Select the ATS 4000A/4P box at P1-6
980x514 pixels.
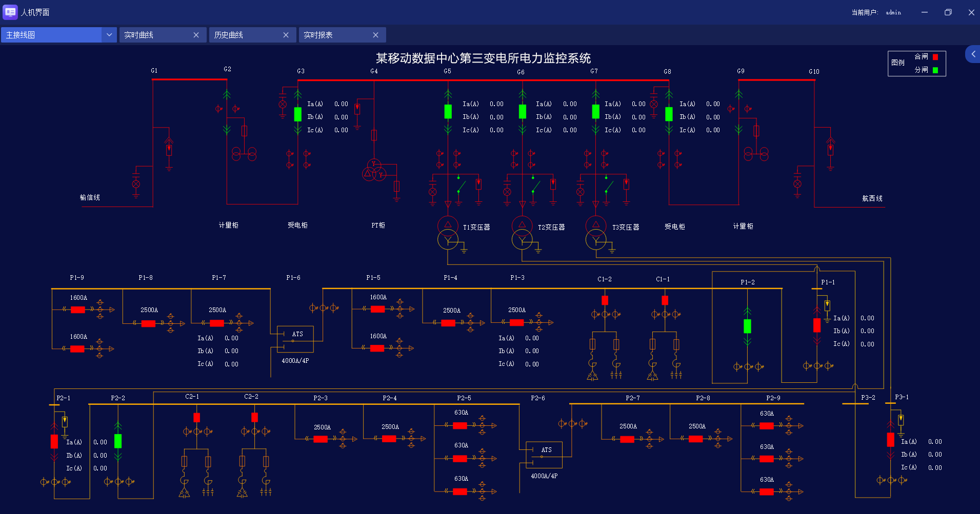point(295,339)
